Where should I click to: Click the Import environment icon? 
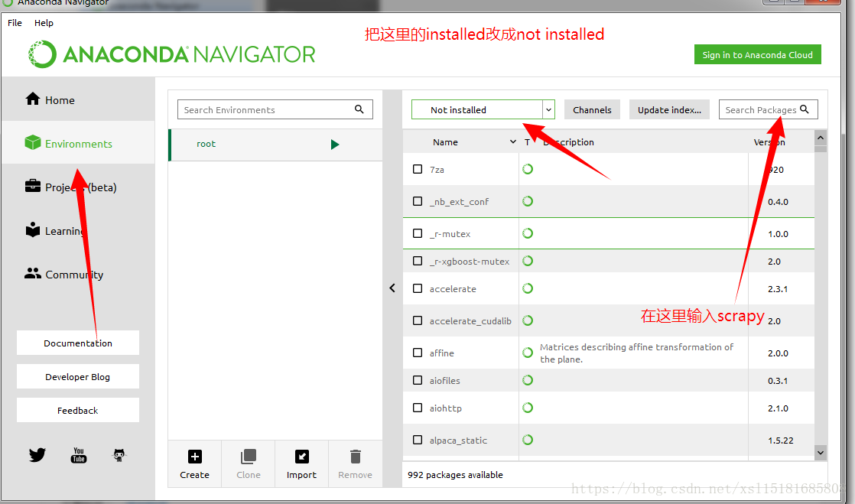pyautogui.click(x=301, y=457)
